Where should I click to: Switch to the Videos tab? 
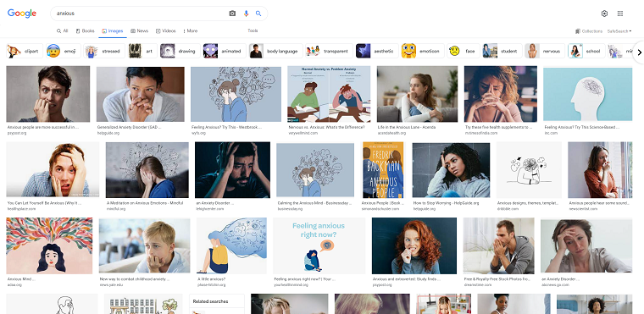point(165,30)
